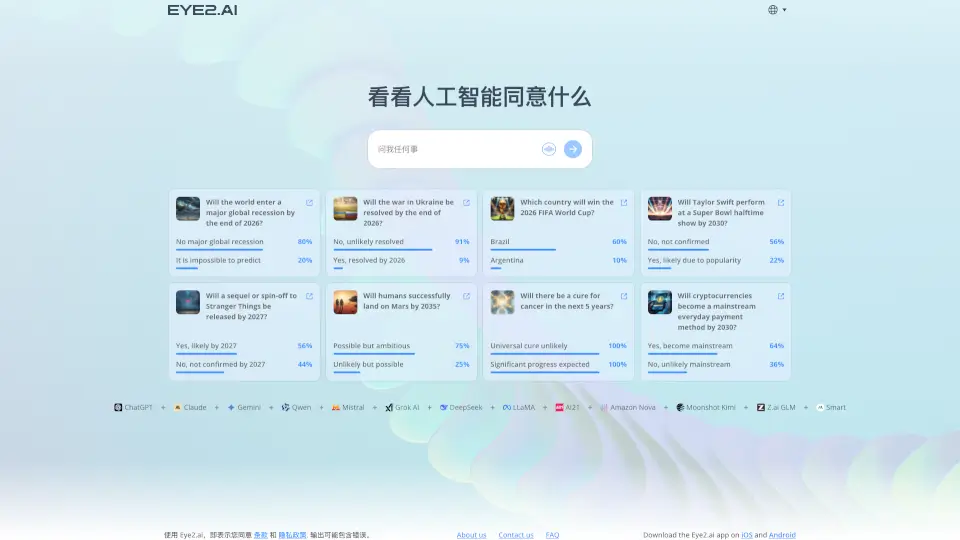Click the voice input icon in search box

549,149
